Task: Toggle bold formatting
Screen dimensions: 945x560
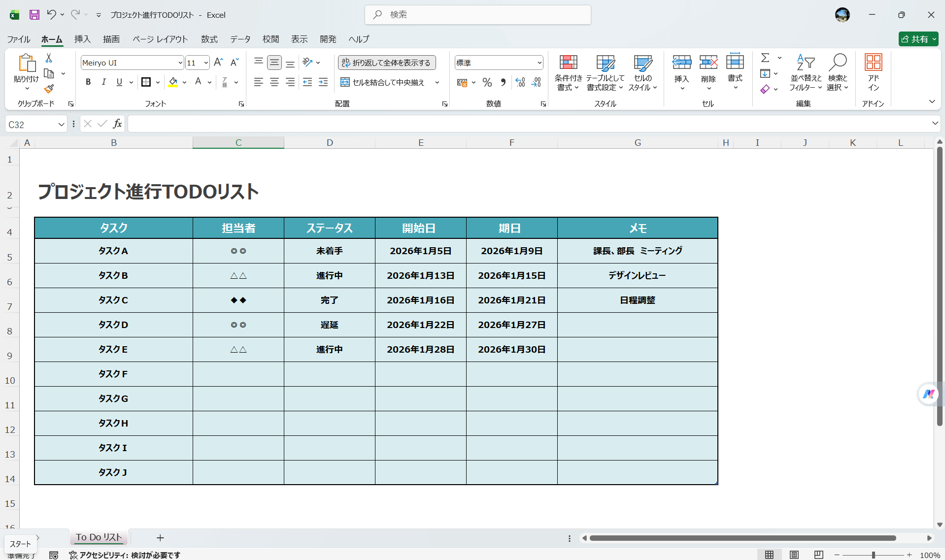Action: coord(88,82)
